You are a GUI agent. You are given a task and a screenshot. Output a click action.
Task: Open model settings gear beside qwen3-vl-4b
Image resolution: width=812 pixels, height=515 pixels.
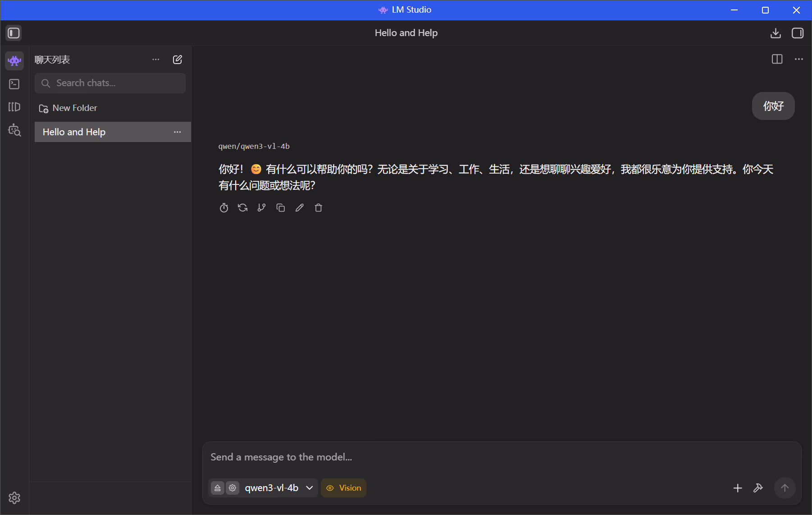233,488
